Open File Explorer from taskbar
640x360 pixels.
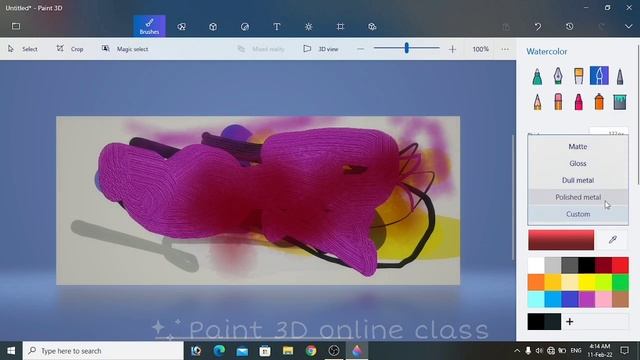[x=288, y=351]
